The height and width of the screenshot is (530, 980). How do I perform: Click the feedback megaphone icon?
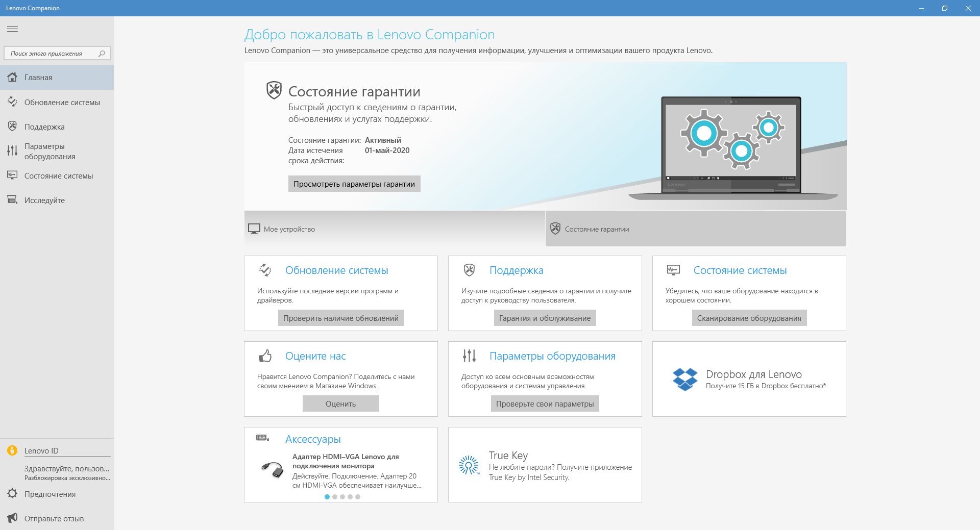[12, 518]
